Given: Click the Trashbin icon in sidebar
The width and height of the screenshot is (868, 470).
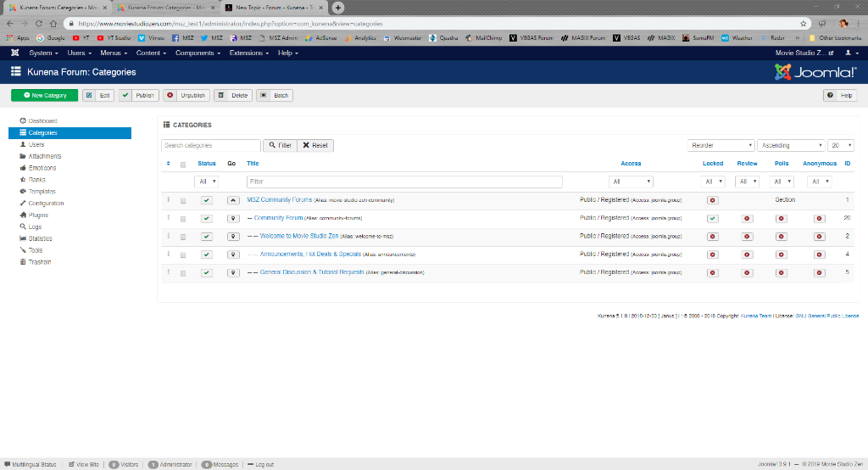Looking at the screenshot, I should click(x=23, y=262).
